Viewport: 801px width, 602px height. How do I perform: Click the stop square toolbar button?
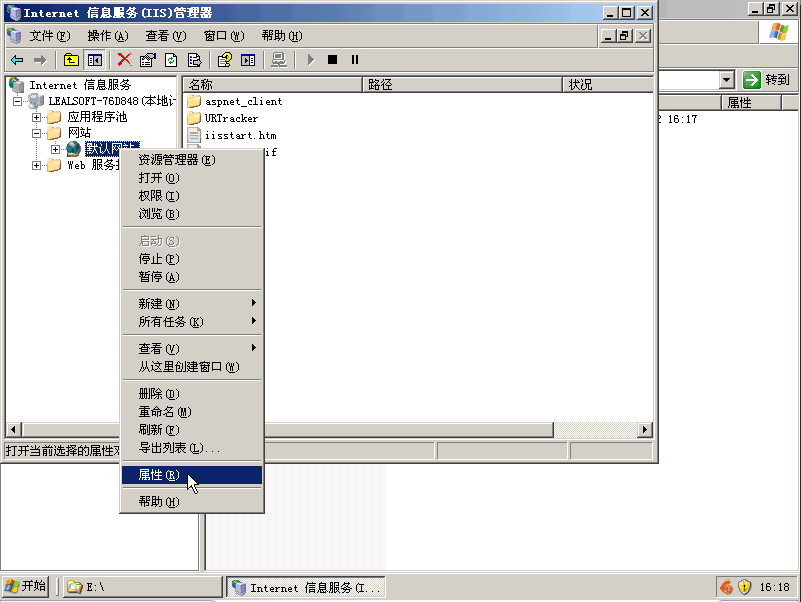pyautogui.click(x=333, y=60)
